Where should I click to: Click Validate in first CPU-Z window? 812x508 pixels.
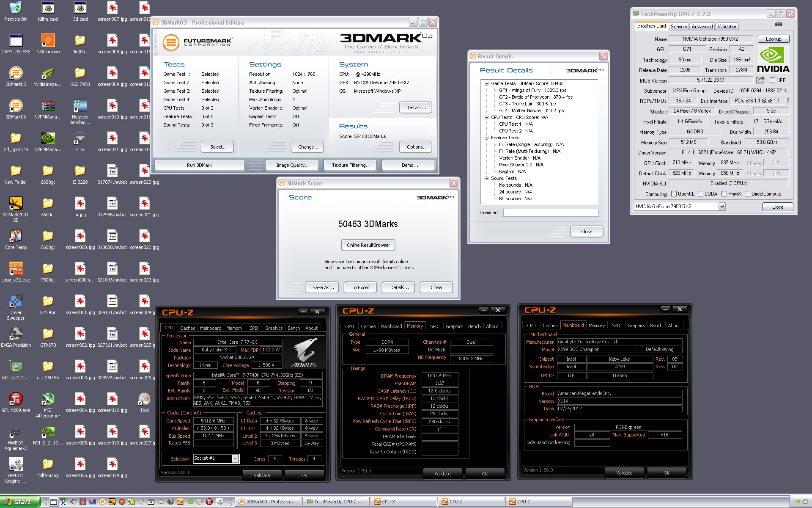[x=262, y=475]
